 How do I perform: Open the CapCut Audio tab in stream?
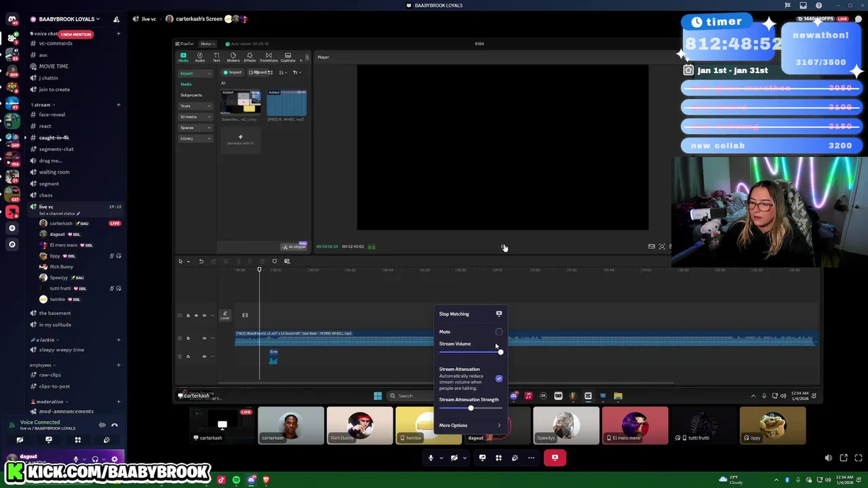pos(199,57)
